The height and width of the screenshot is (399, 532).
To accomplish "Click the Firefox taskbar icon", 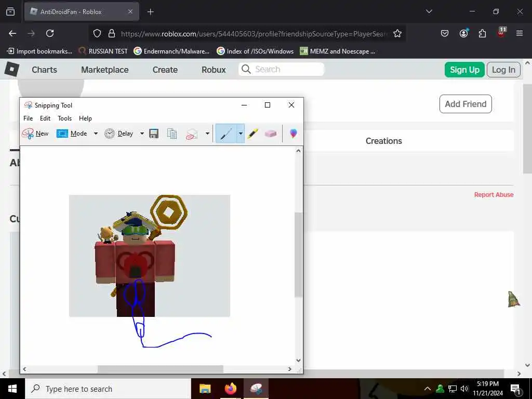I will click(231, 389).
